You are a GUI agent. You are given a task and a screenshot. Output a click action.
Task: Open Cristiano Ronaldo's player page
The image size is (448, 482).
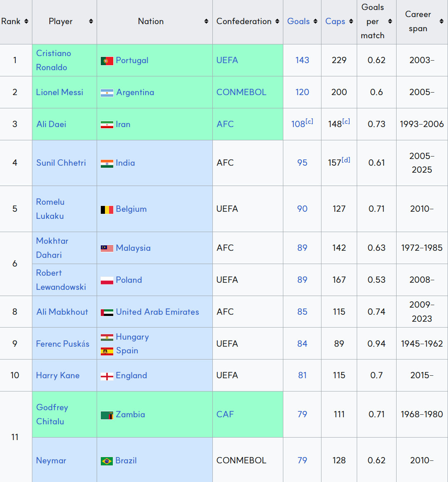(54, 60)
